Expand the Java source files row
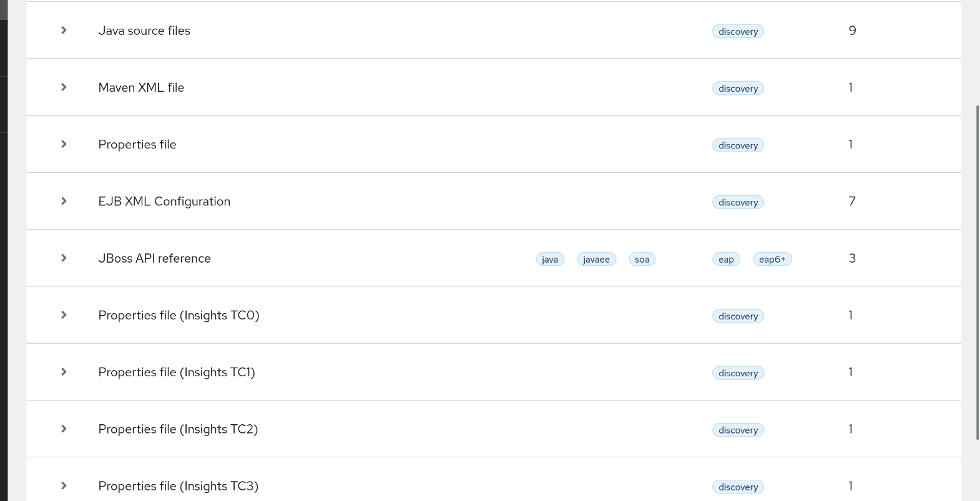The height and width of the screenshot is (501, 980). click(64, 31)
